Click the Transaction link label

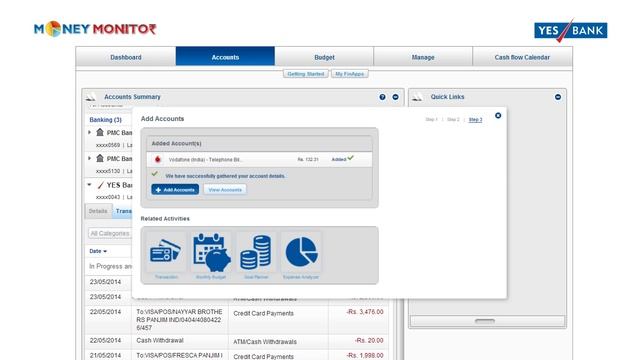pos(166,277)
